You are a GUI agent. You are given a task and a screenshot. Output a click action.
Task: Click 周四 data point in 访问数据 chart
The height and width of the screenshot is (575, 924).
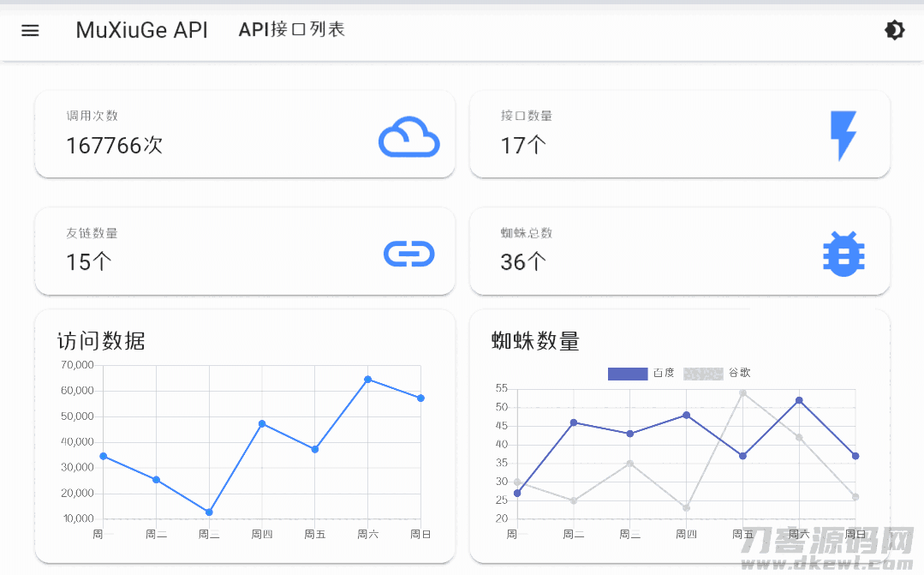click(262, 423)
